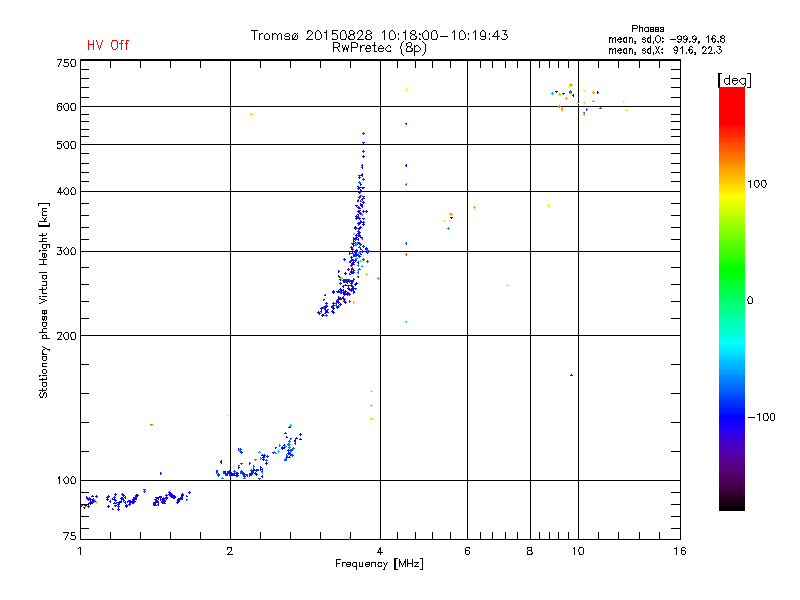Click the lone purple point below 200 km
This screenshot has width=800, height=600.
571,375
